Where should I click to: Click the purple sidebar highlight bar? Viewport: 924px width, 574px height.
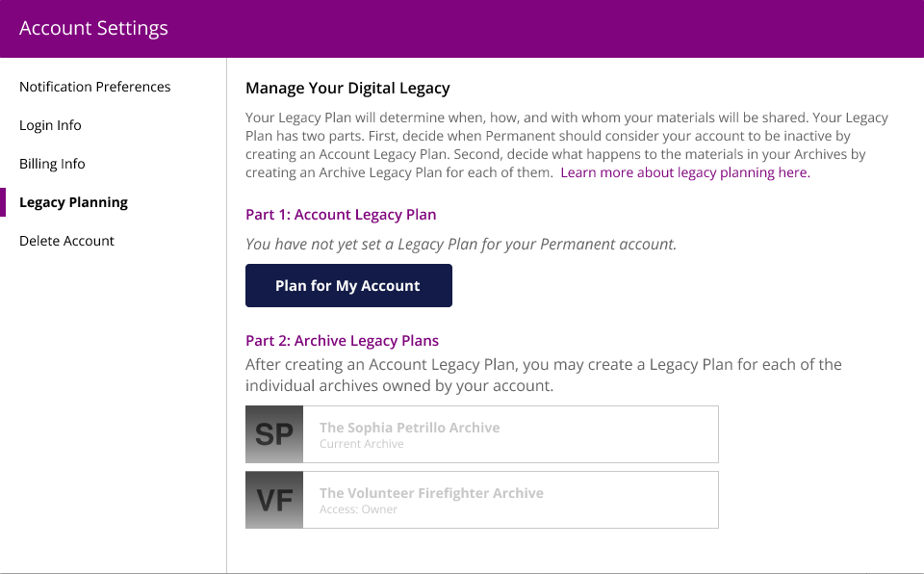pos(3,202)
